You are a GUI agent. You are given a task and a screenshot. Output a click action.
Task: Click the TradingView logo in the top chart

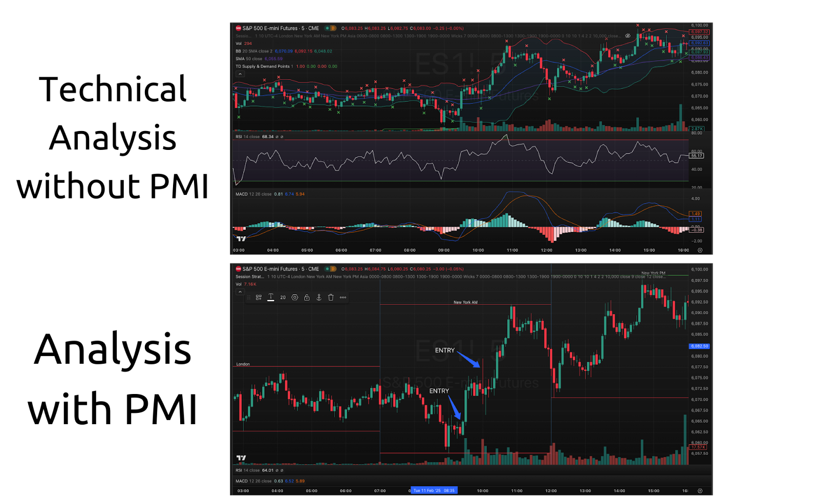coord(241,238)
